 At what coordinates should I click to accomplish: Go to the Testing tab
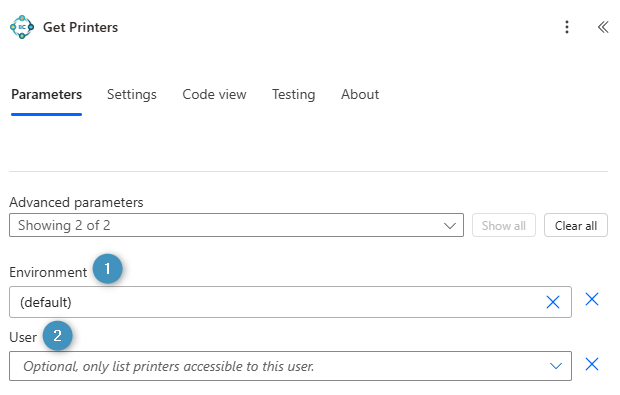pyautogui.click(x=293, y=94)
